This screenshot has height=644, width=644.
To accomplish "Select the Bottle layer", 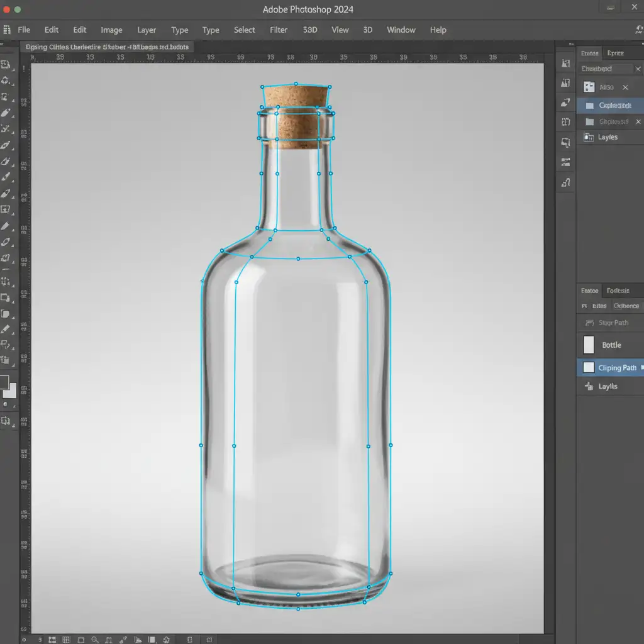I will (x=611, y=345).
